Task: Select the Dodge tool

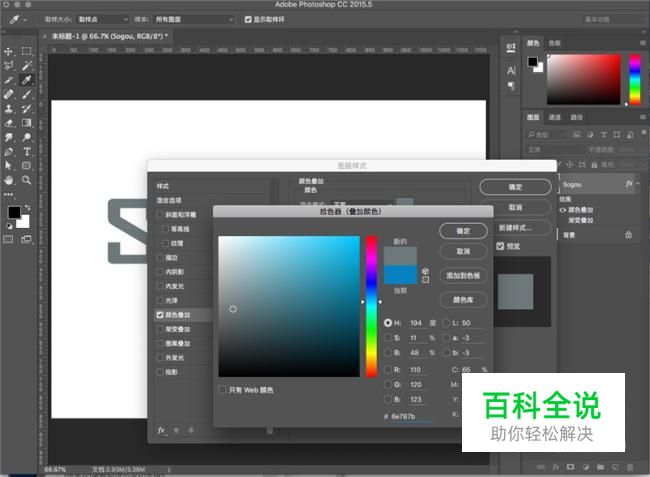Action: 27,137
